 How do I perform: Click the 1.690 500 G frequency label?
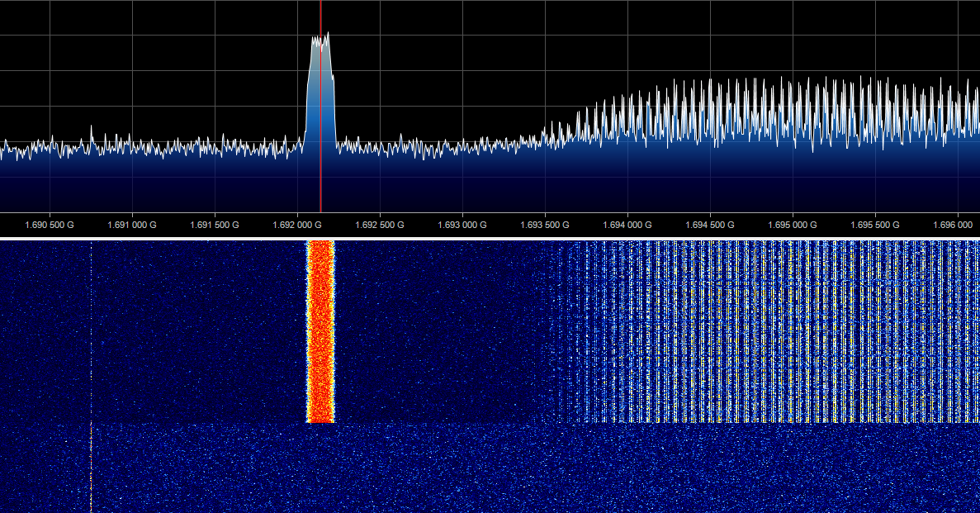[50, 225]
